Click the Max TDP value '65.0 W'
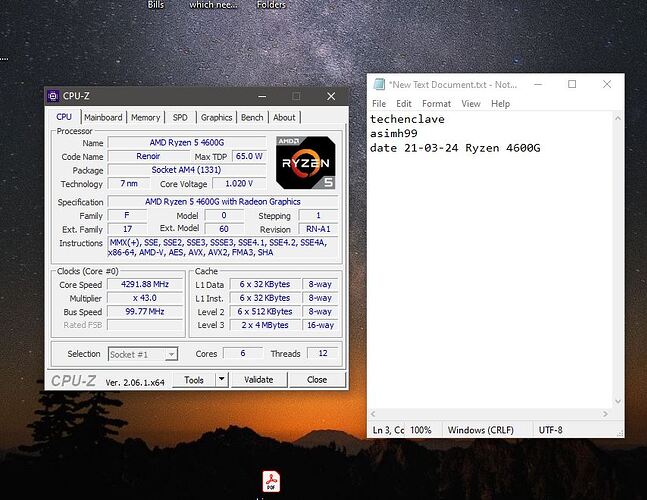 (249, 156)
